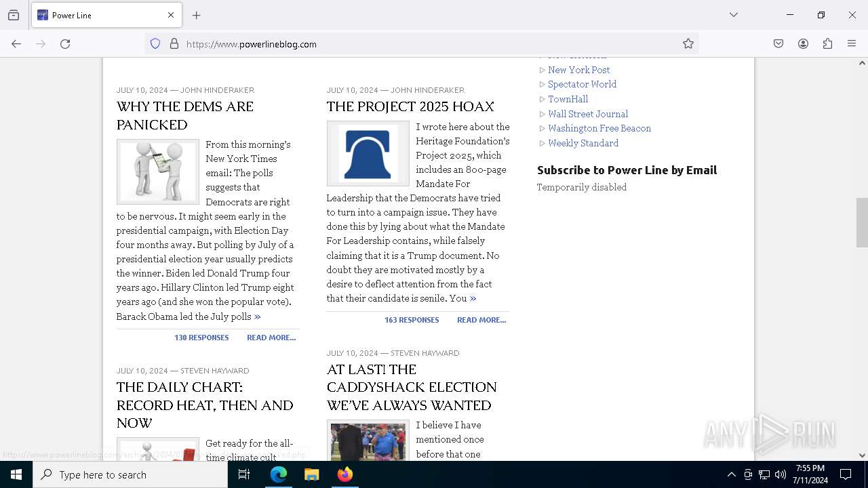
Task: Open 163 Responses comments link
Action: point(412,320)
